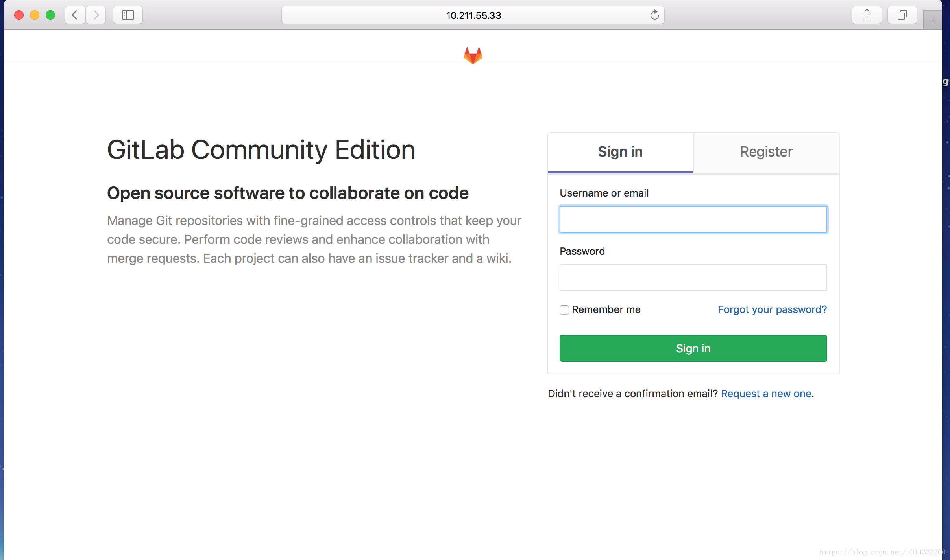
Task: Reload the page using the refresh icon
Action: click(654, 15)
